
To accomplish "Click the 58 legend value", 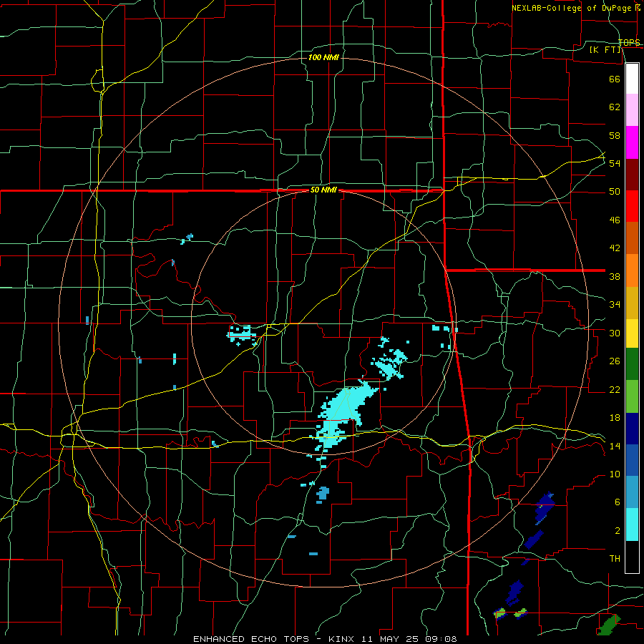I will click(615, 135).
